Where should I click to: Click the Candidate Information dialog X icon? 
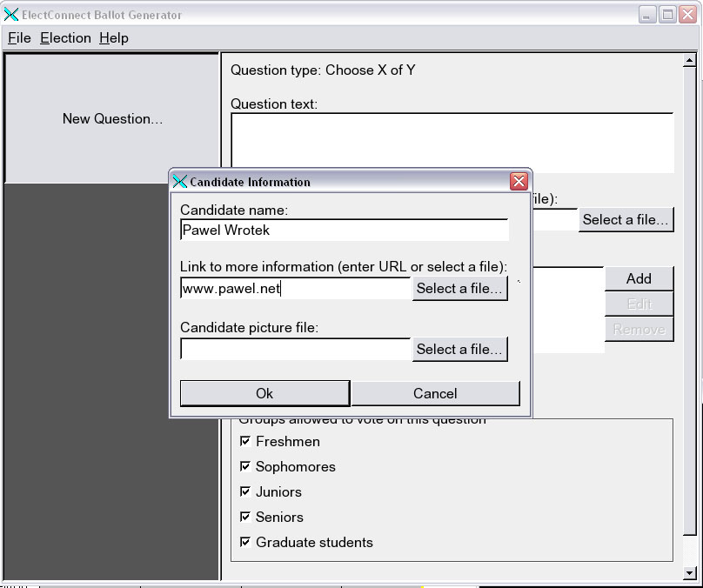180,182
